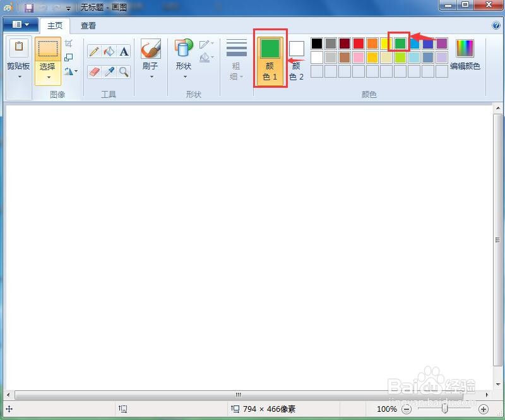Click the horizontal scrollbar right arrow
The height and width of the screenshot is (420, 505).
point(487,395)
